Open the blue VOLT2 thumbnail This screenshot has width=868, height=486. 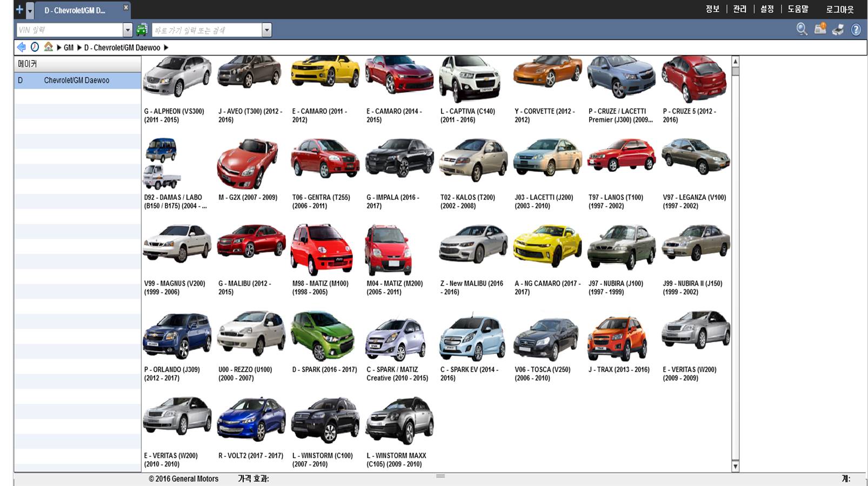coord(251,420)
